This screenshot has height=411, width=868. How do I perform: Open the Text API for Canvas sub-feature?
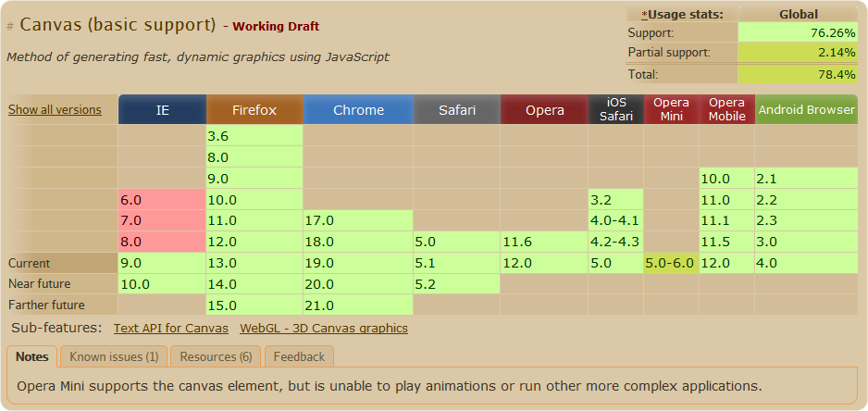[171, 329]
